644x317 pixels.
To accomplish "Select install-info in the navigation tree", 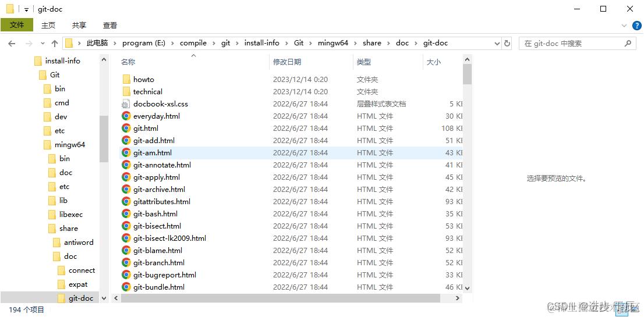I will tap(63, 60).
